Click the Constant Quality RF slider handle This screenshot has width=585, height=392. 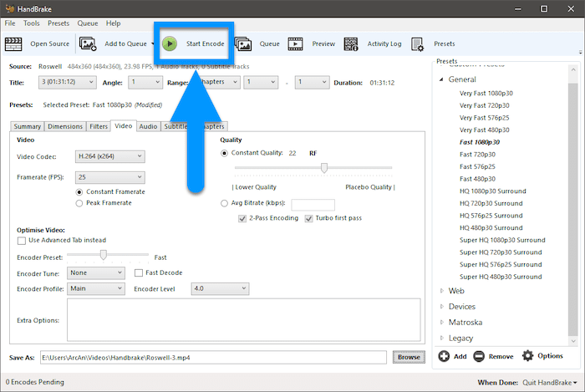pos(324,168)
